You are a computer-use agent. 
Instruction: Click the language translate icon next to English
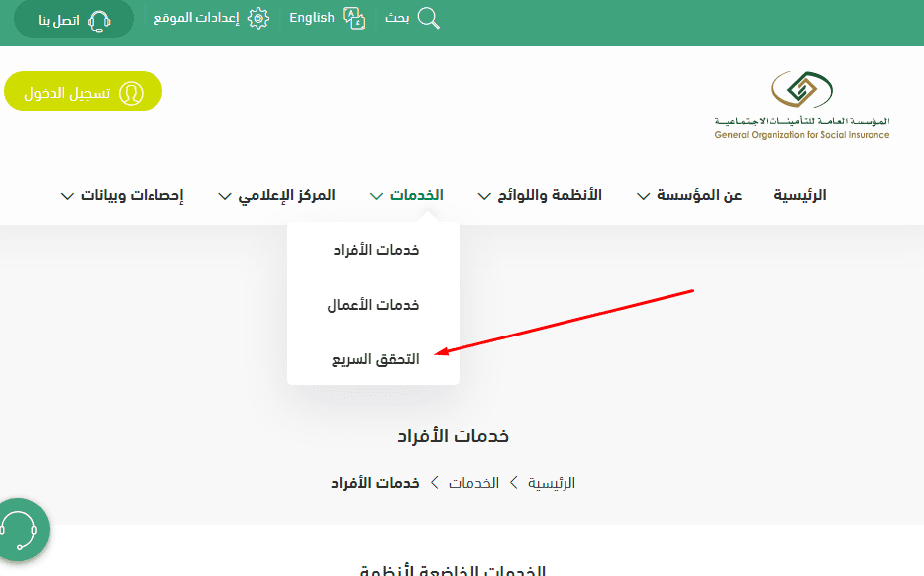(355, 18)
